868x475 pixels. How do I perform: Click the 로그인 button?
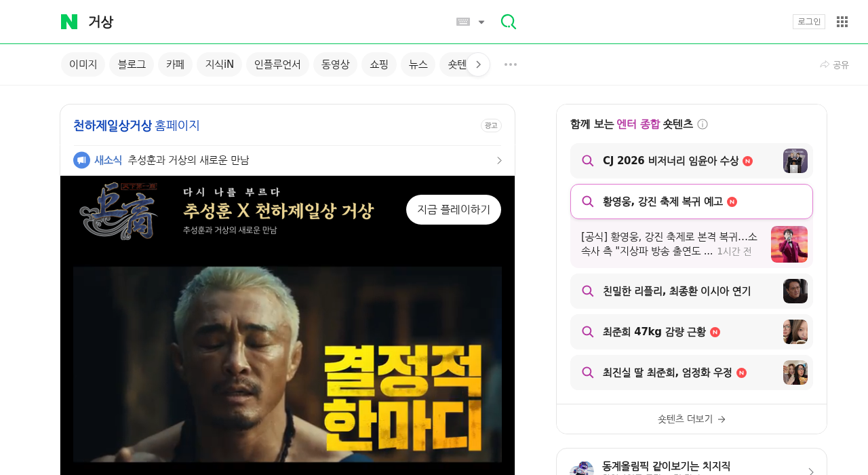click(809, 21)
